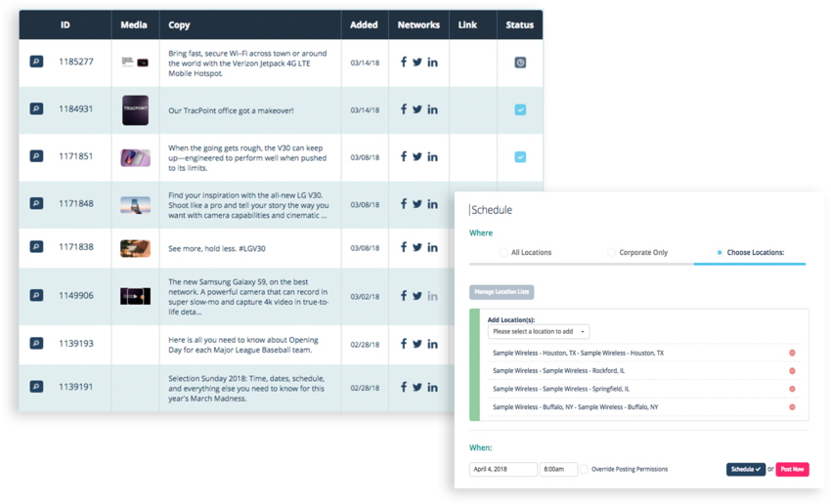831x504 pixels.
Task: Click the Schedule button with checkmark
Action: pyautogui.click(x=745, y=470)
